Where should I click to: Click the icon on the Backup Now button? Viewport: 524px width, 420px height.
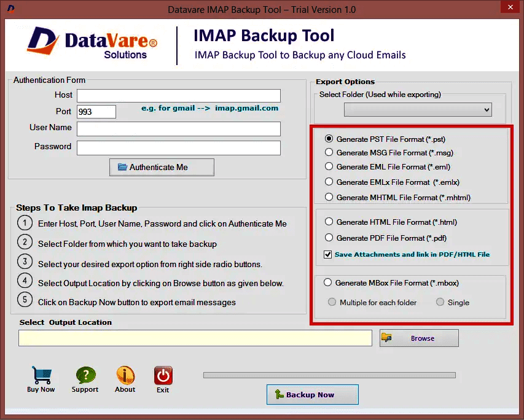[x=279, y=394]
